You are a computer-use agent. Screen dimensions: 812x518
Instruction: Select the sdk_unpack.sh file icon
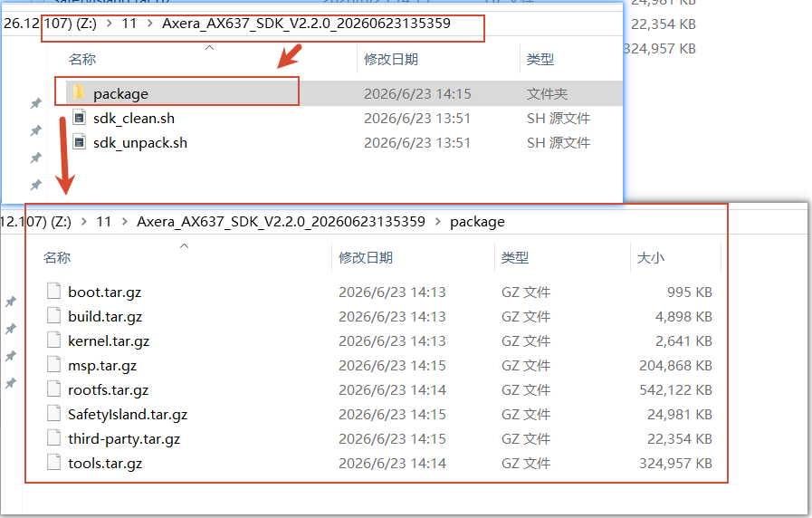[79, 142]
